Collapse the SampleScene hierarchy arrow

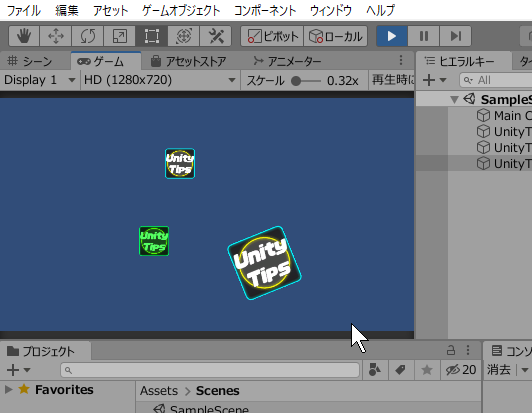coord(454,100)
